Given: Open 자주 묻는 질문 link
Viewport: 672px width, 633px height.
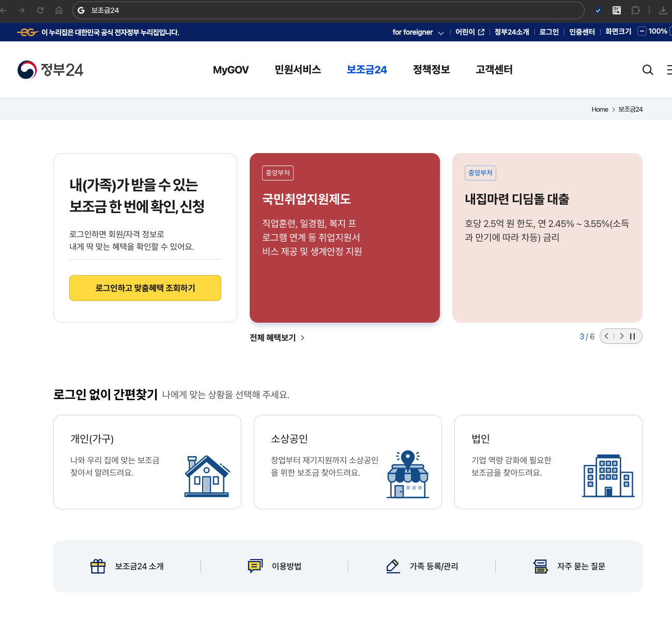Looking at the screenshot, I should [569, 566].
